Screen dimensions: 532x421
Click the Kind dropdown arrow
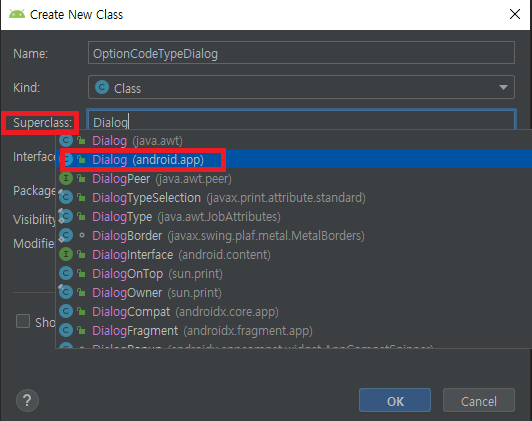pyautogui.click(x=503, y=88)
